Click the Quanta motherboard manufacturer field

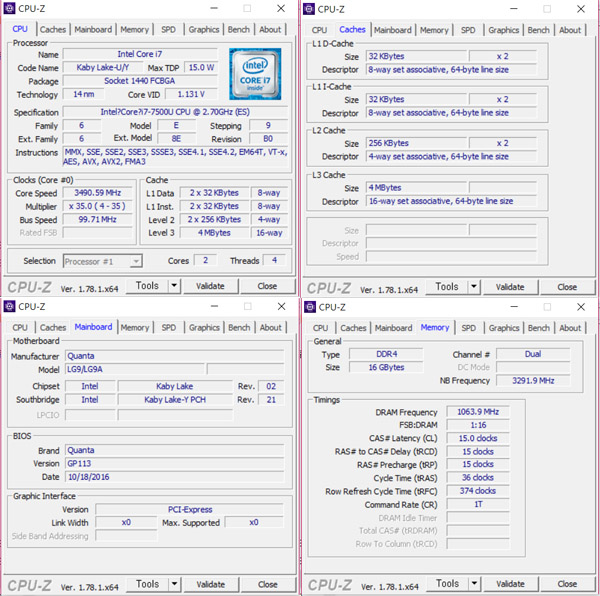click(174, 356)
